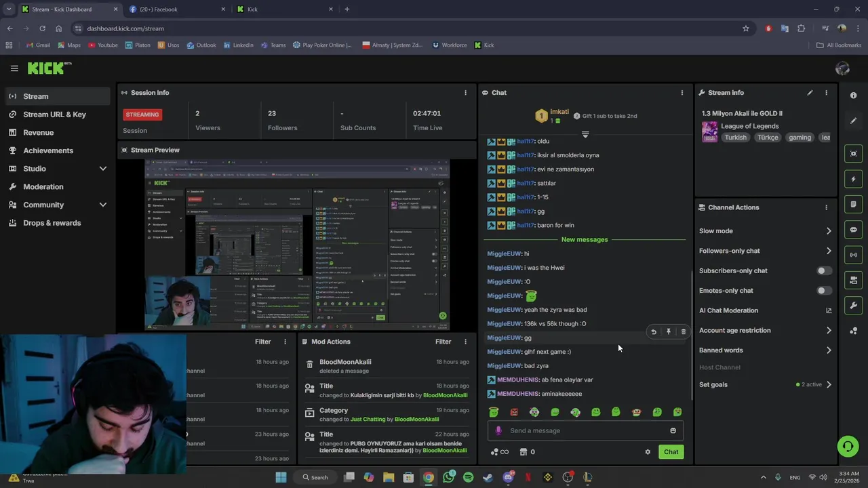Image resolution: width=868 pixels, height=488 pixels.
Task: Open Drops & rewards in sidebar
Action: (58, 223)
